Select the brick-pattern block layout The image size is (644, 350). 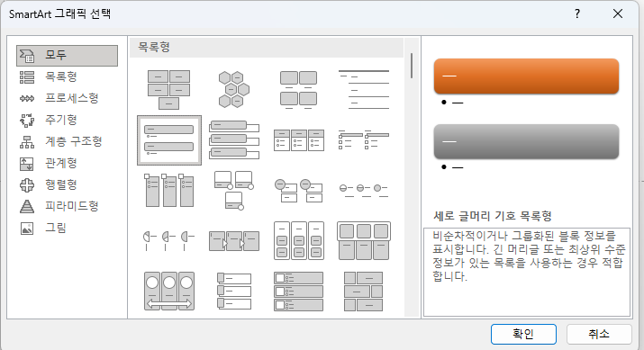(x=364, y=292)
